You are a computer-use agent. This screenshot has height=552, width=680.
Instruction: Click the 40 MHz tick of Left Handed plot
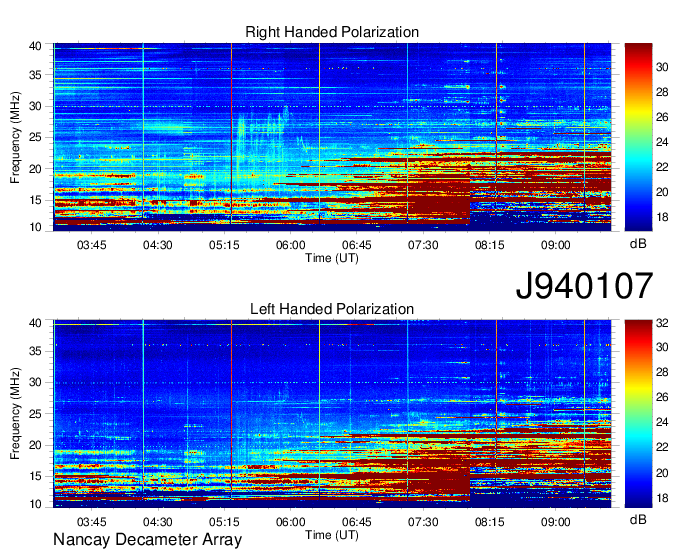[35, 323]
